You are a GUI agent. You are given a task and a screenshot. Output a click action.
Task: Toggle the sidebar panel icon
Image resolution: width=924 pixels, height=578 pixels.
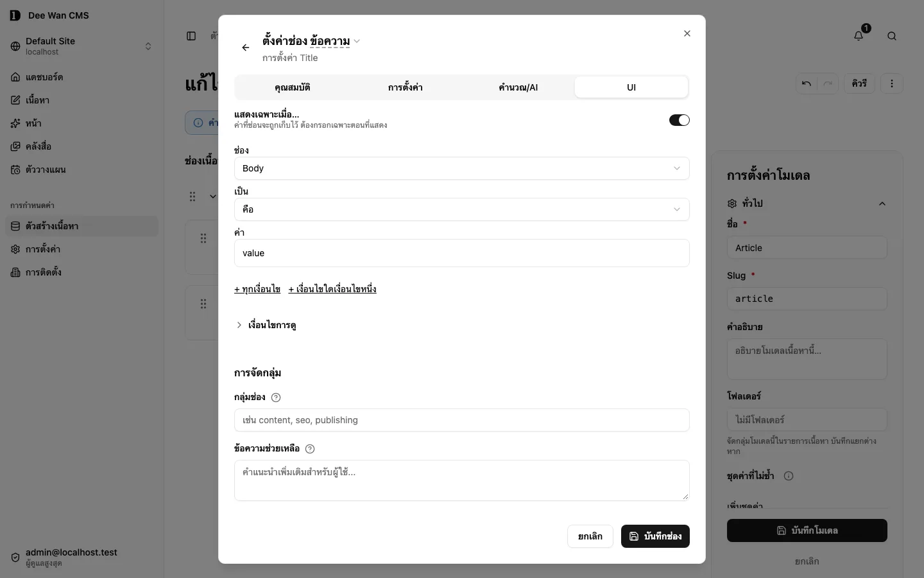pos(191,36)
